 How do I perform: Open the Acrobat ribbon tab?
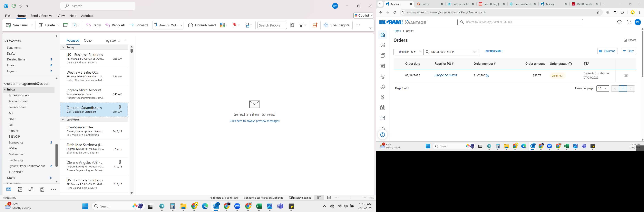point(87,16)
